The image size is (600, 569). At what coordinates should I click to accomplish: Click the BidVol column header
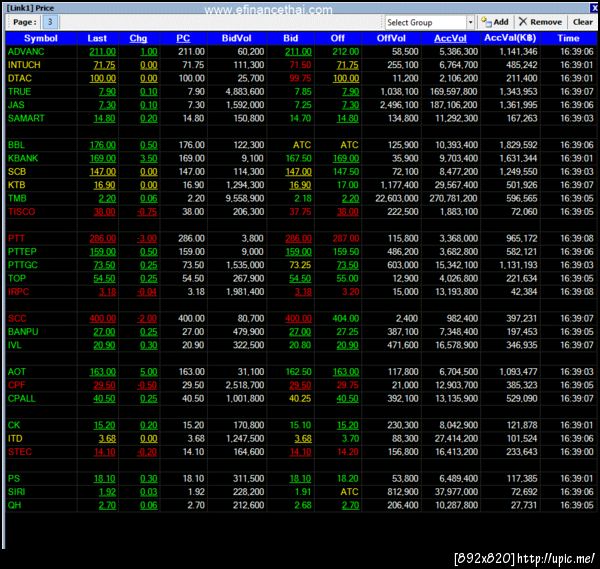pyautogui.click(x=236, y=38)
